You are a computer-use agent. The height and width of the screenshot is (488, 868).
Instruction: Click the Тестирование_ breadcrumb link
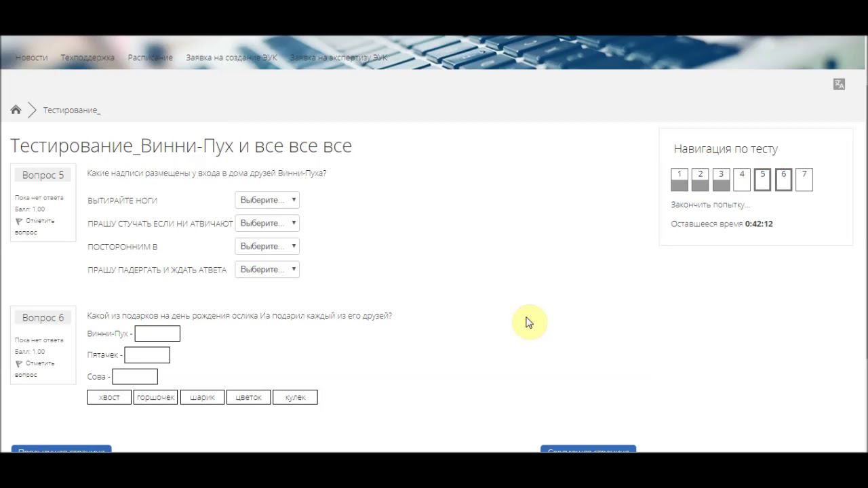72,110
